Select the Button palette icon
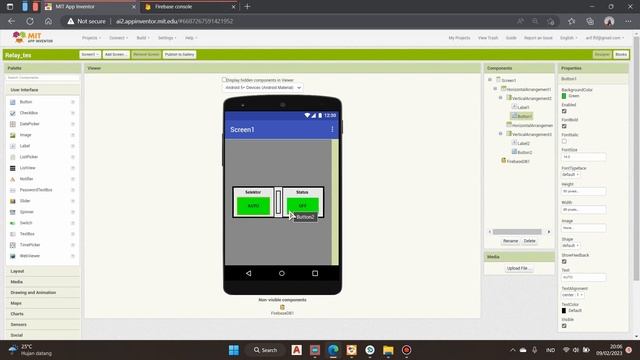This screenshot has height=360, width=640. (x=13, y=102)
